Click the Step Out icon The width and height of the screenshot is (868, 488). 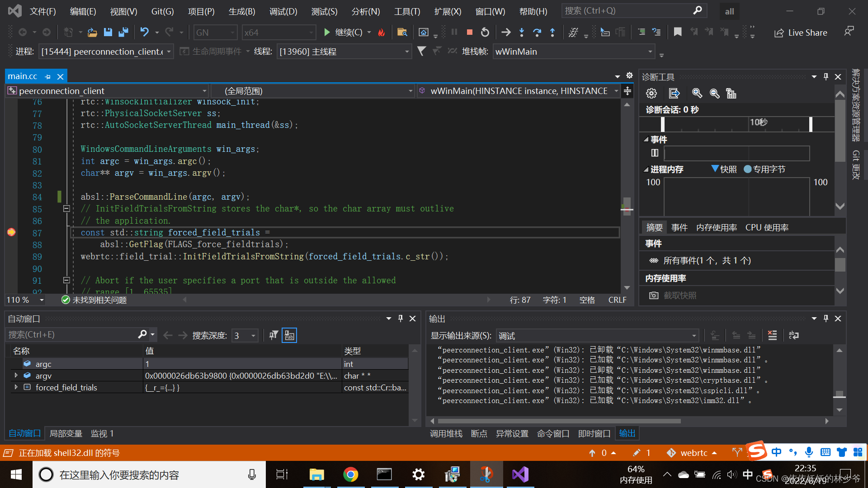[x=552, y=32]
